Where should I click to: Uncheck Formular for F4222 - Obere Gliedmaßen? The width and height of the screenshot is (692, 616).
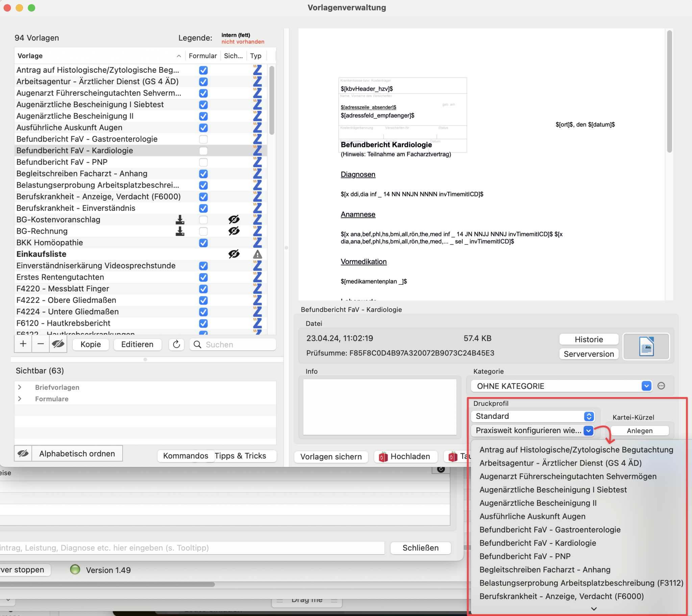coord(203,301)
